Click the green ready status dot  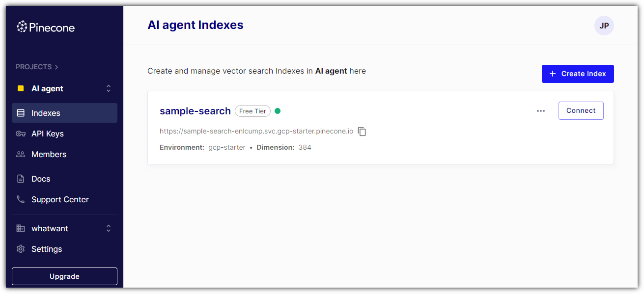point(278,111)
